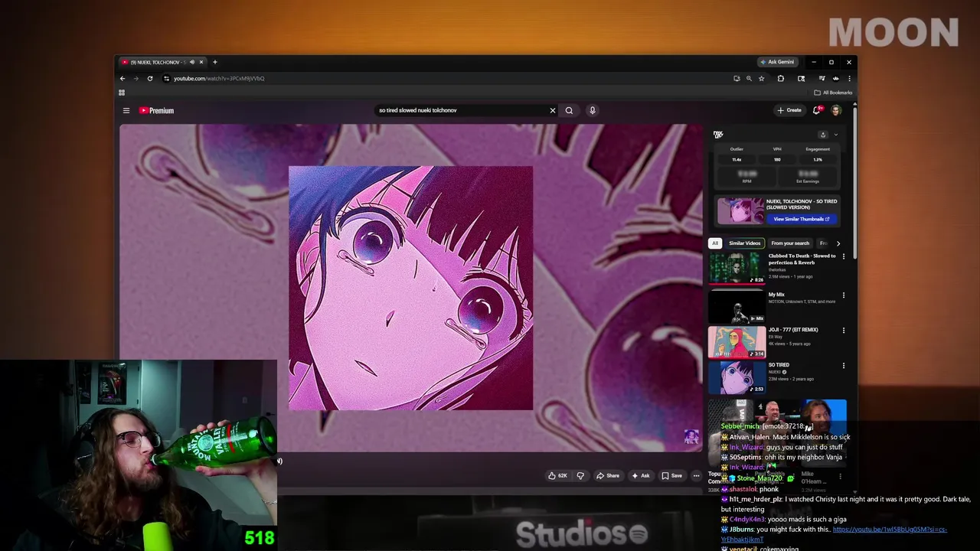Go back with browser back arrow
This screenshot has width=980, height=551.
pos(122,78)
